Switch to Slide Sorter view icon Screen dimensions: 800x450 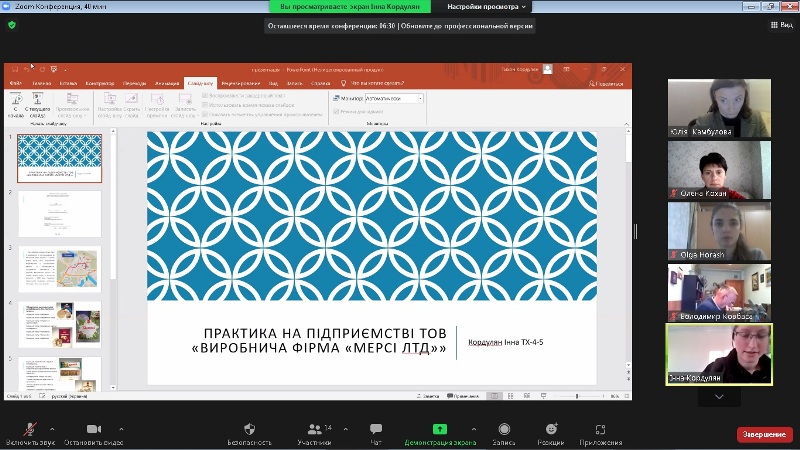click(510, 396)
